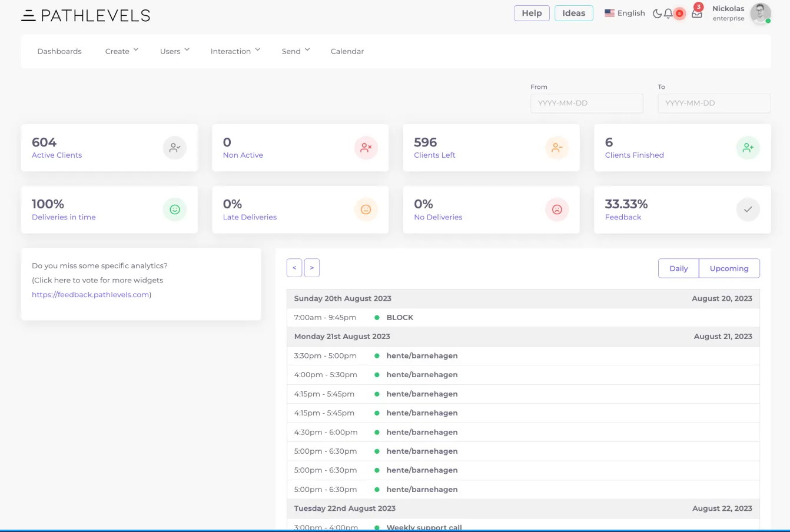Screen dimensions: 790x532
Task: Click the US flag language icon
Action: click(x=609, y=13)
